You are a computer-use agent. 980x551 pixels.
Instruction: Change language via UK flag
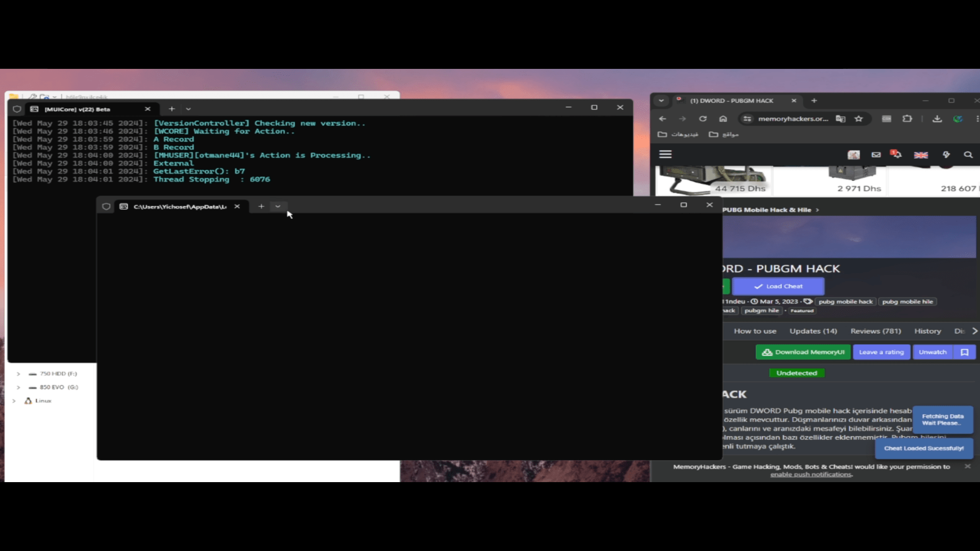click(x=921, y=155)
